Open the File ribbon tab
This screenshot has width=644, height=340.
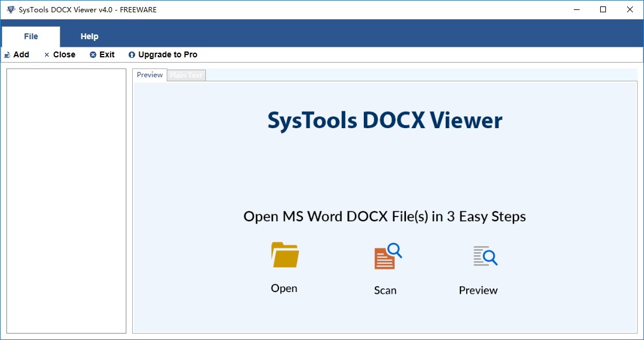coord(31,37)
